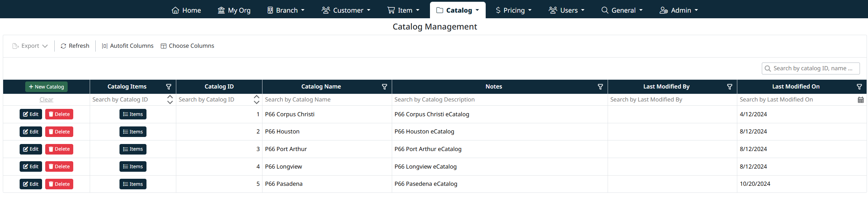Click the Notes column filter icon
The width and height of the screenshot is (868, 203).
pos(600,87)
